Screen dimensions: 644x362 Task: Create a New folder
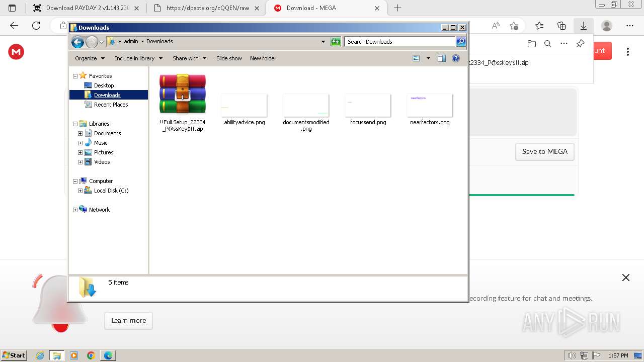[263, 58]
